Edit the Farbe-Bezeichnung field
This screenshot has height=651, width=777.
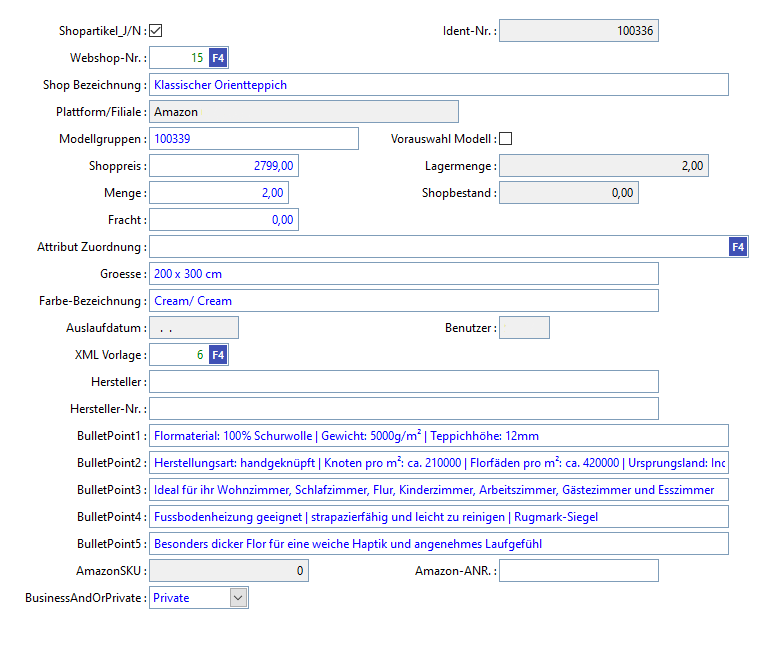[x=404, y=301]
